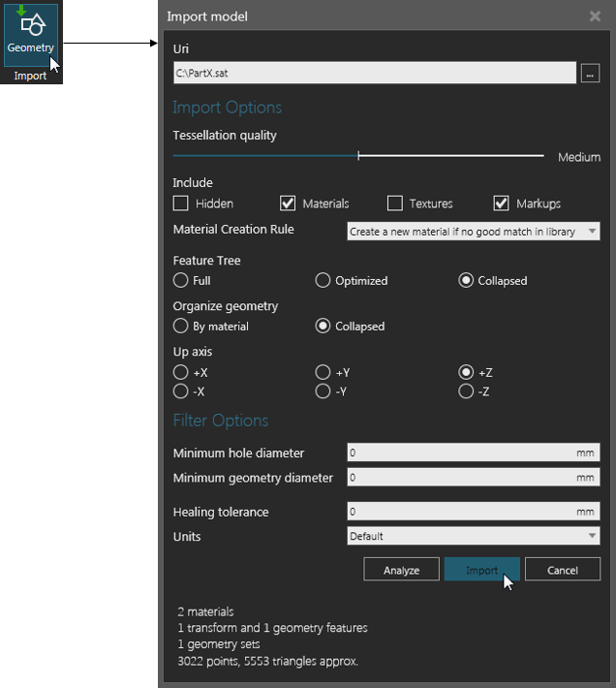The image size is (616, 688).
Task: Close the Import model dialog
Action: tap(595, 16)
